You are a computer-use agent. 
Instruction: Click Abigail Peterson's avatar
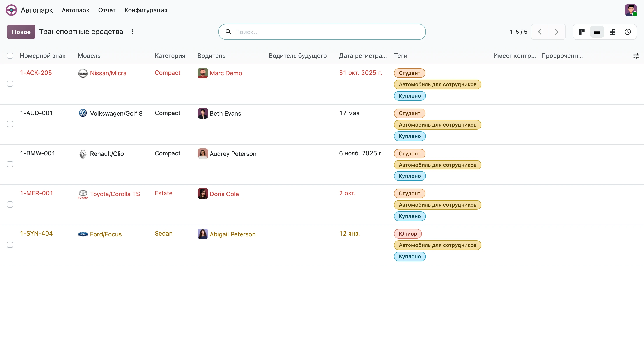(x=202, y=234)
